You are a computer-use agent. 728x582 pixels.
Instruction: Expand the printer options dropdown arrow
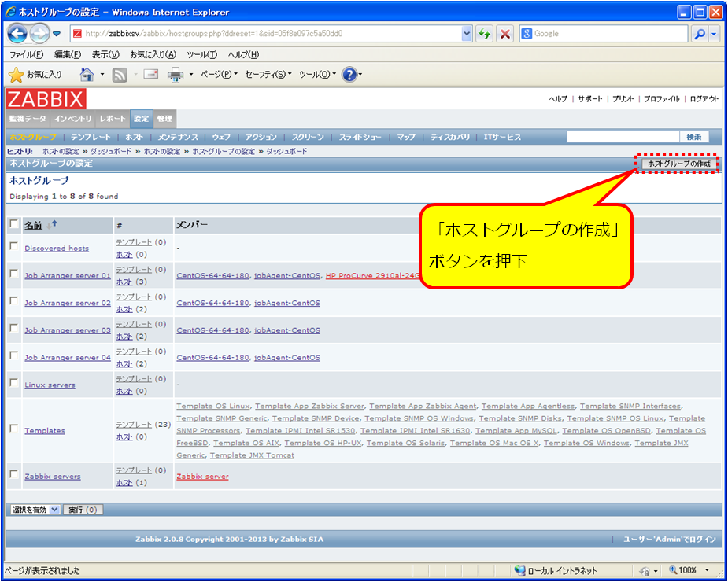[x=190, y=75]
